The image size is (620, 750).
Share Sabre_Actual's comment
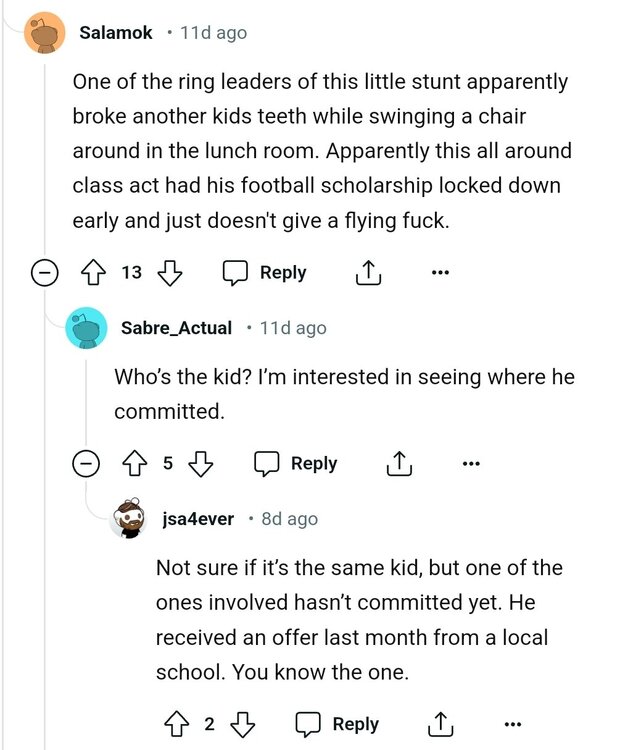click(398, 464)
